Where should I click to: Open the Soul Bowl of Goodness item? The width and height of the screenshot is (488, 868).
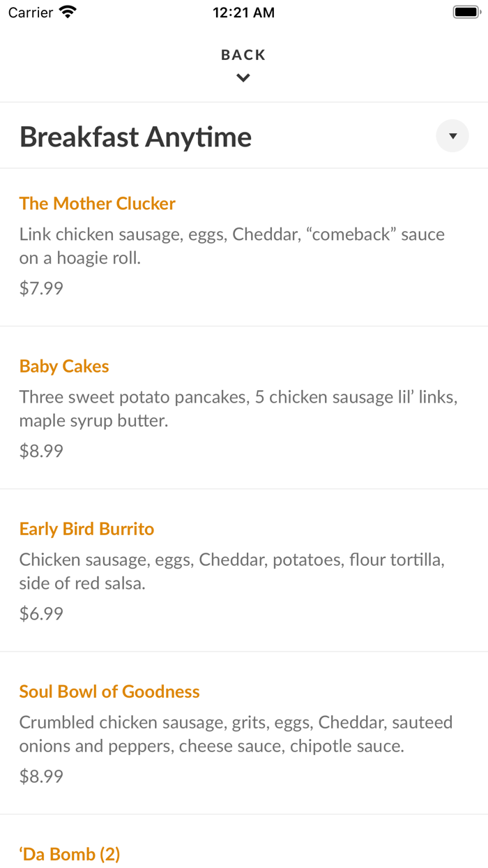[x=109, y=691]
